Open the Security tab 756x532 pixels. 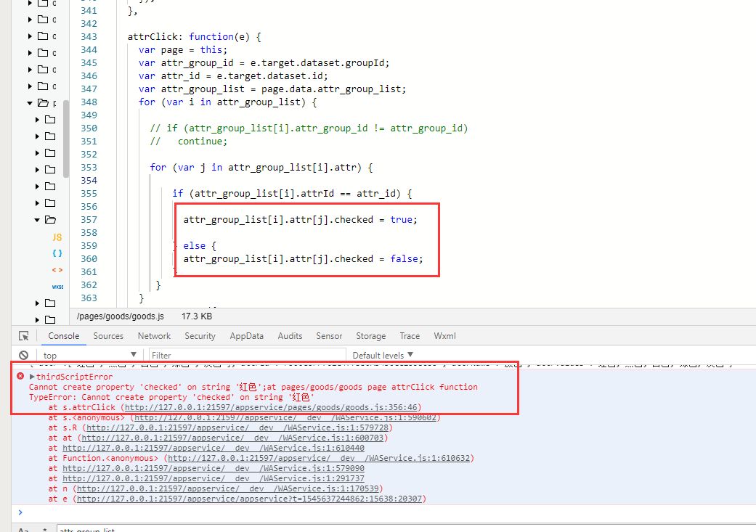200,336
